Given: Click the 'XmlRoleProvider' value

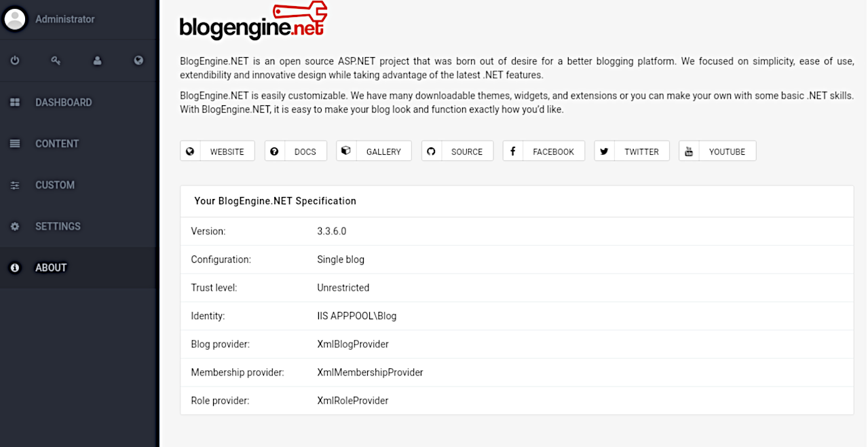Looking at the screenshot, I should 353,401.
